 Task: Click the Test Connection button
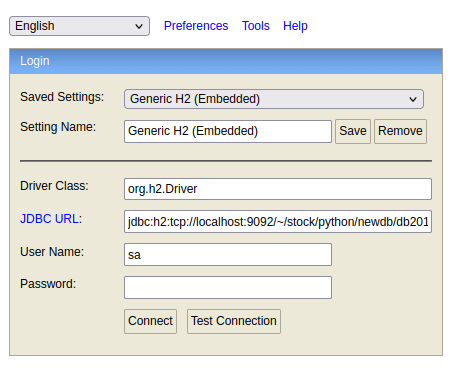234,321
